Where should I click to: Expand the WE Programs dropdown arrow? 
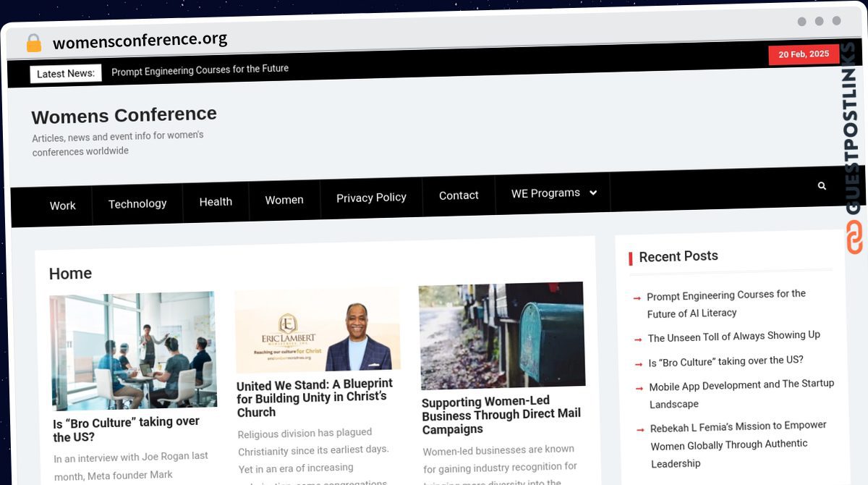pos(593,193)
